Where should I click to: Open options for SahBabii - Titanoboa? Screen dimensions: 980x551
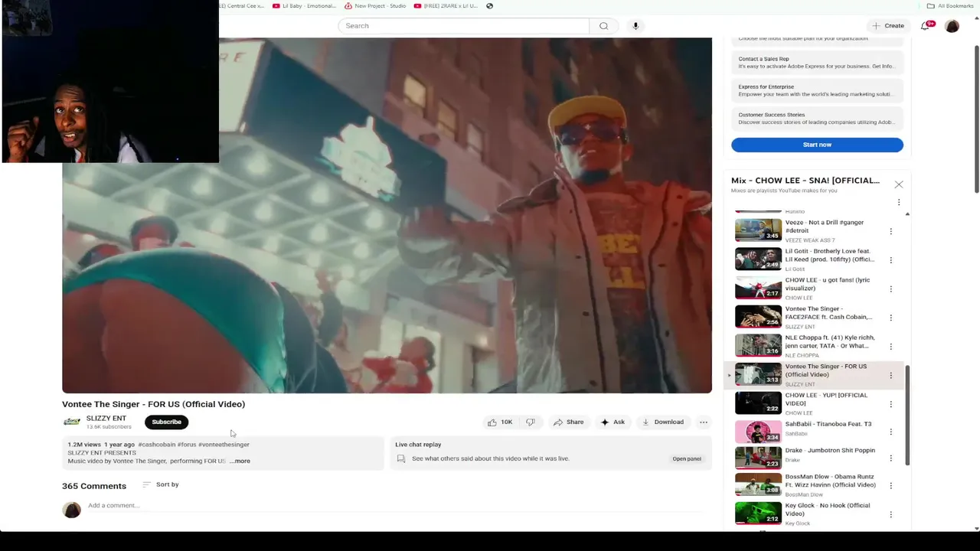(x=890, y=432)
